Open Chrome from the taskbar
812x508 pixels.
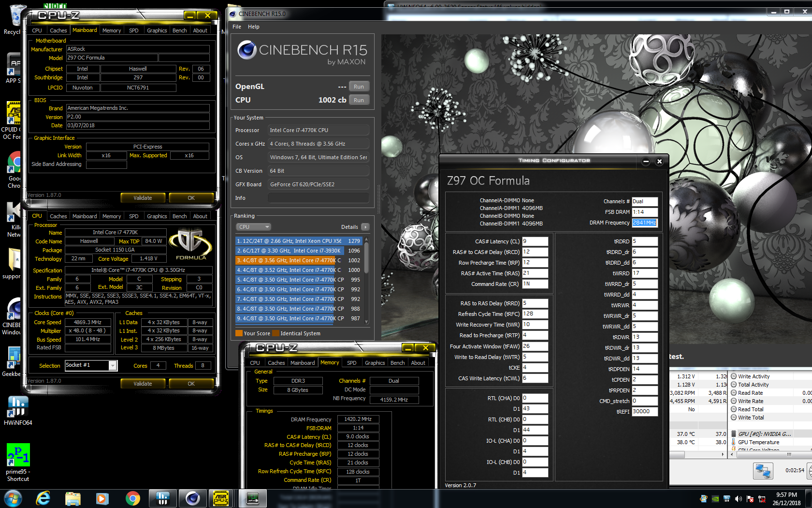point(132,498)
